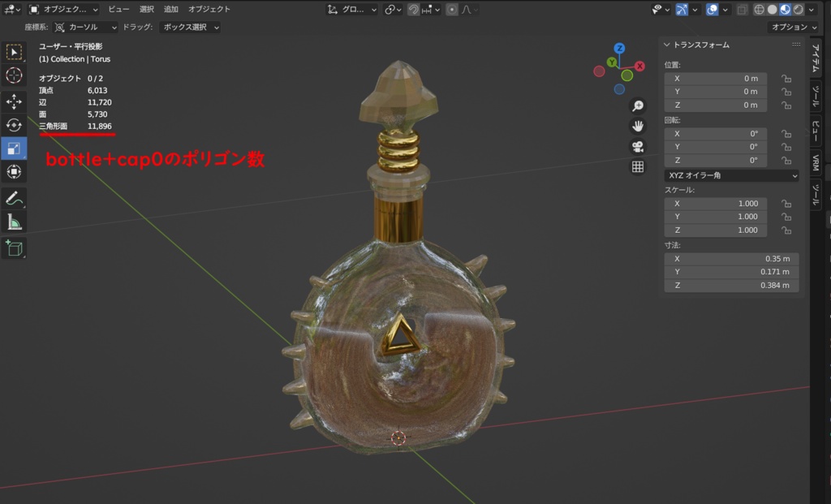This screenshot has width=831, height=504.
Task: Switch orthographic/perspective grid icon
Action: [638, 166]
